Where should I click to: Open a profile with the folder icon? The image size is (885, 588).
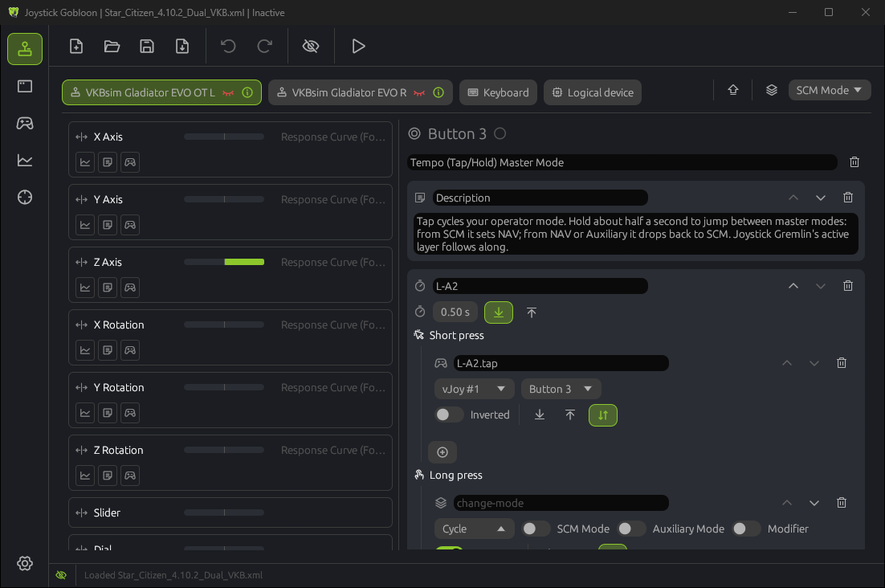(x=112, y=47)
